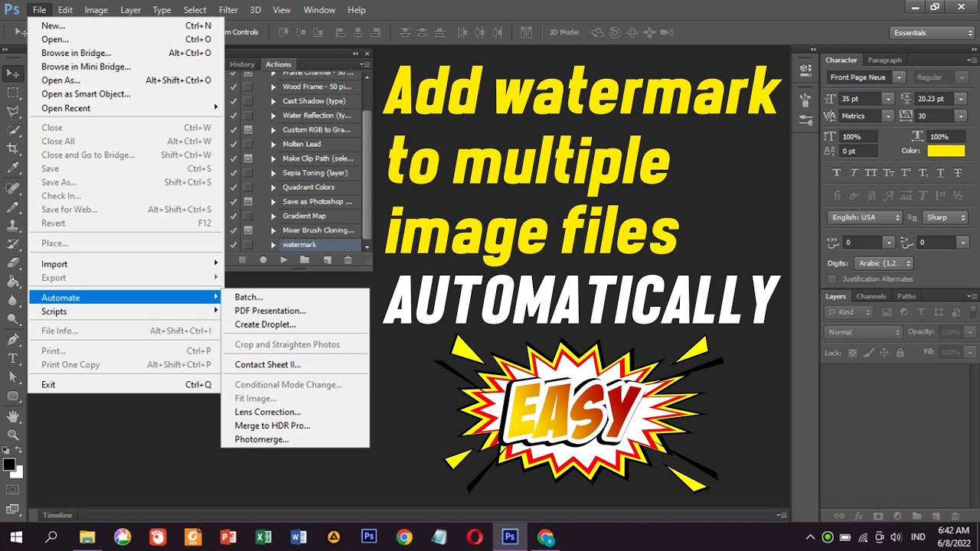This screenshot has height=551, width=980.
Task: Click the Windows Start button
Action: 15,537
